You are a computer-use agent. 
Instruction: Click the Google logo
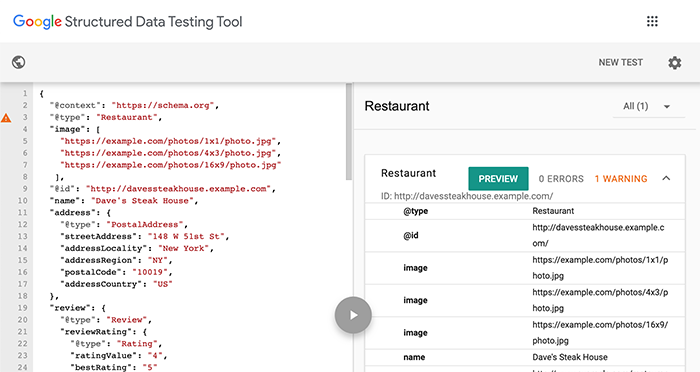37,22
